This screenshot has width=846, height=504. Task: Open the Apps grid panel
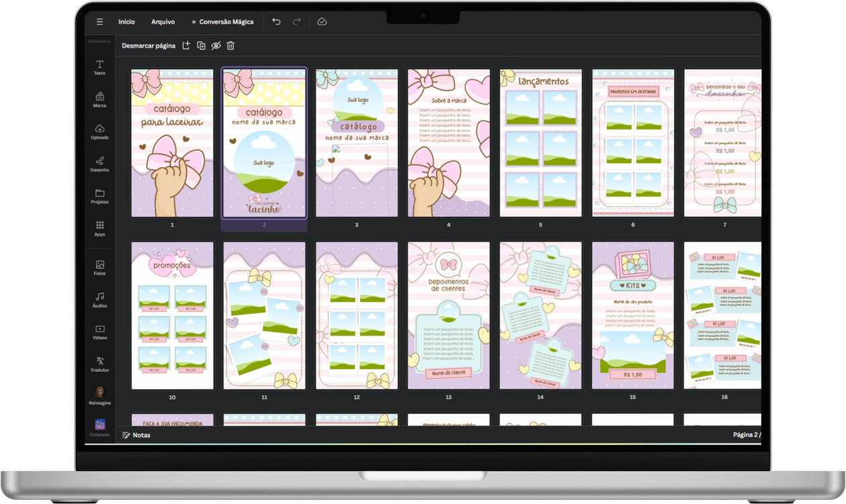99,228
